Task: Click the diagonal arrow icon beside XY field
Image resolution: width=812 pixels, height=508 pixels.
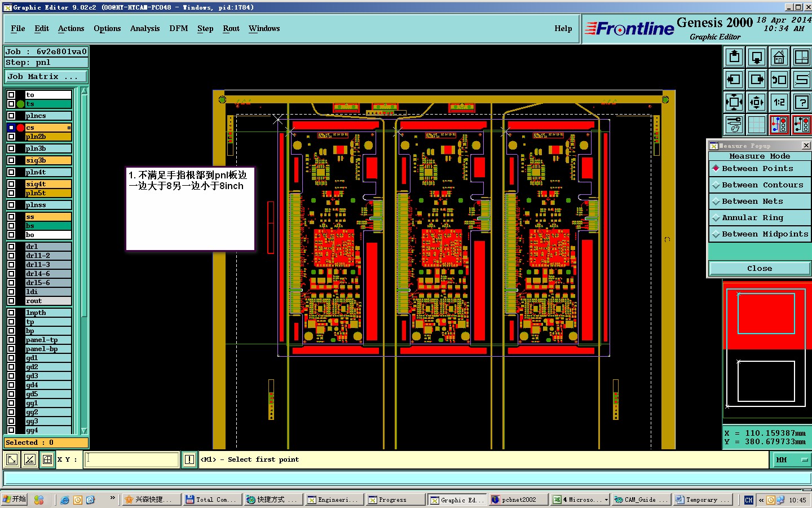Action: [11, 459]
